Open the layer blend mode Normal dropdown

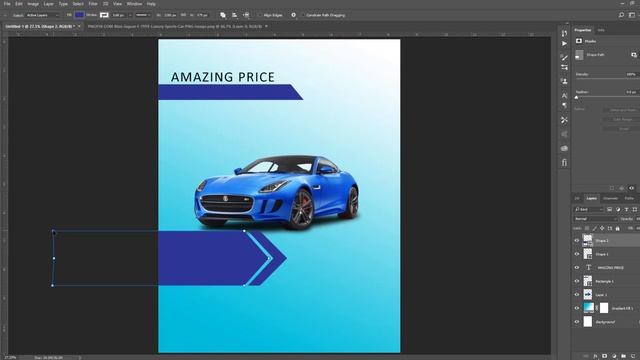pos(596,219)
